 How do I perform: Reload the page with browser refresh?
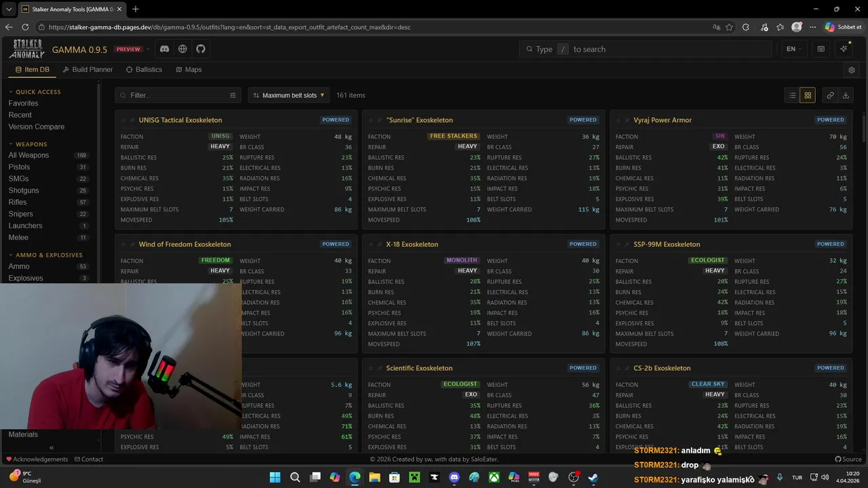[x=25, y=27]
